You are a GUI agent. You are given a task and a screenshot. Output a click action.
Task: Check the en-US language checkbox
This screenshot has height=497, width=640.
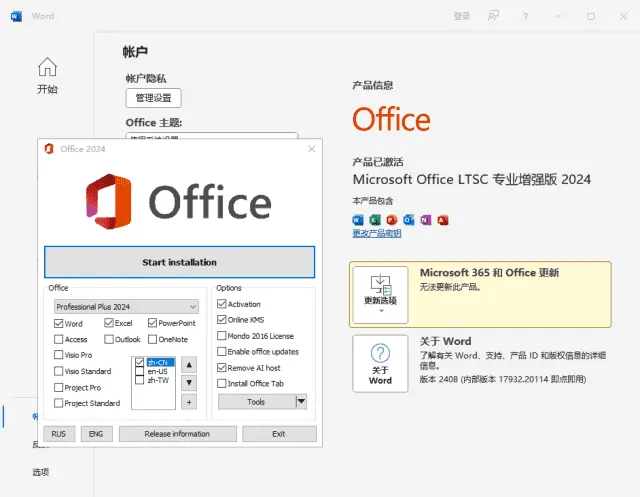tap(140, 371)
